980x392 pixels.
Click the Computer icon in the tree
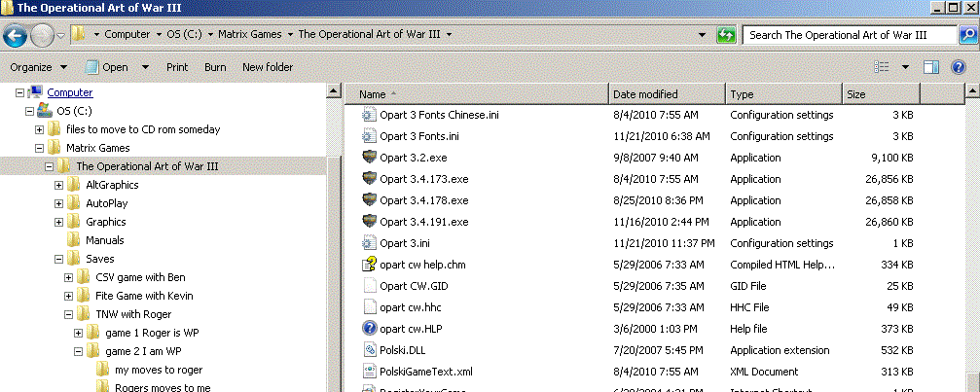35,92
